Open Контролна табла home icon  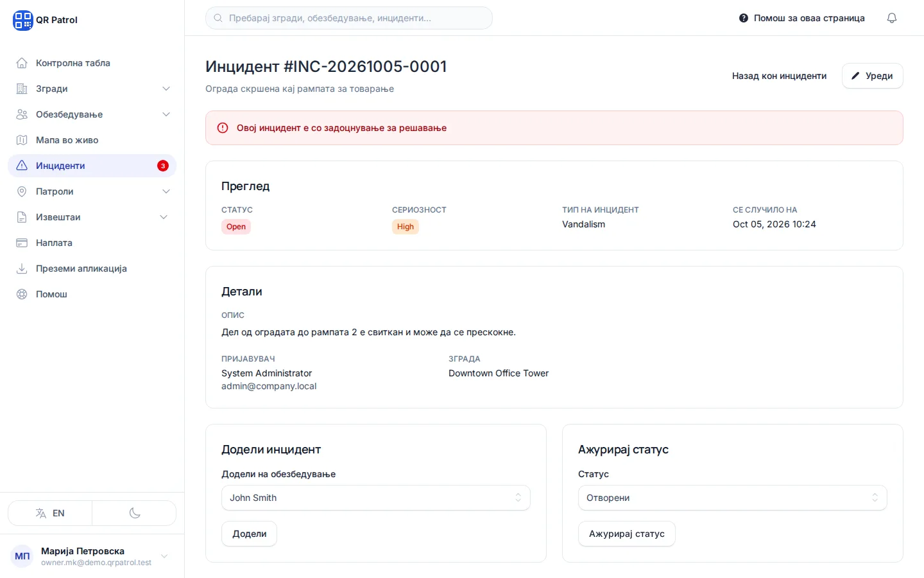pyautogui.click(x=22, y=63)
